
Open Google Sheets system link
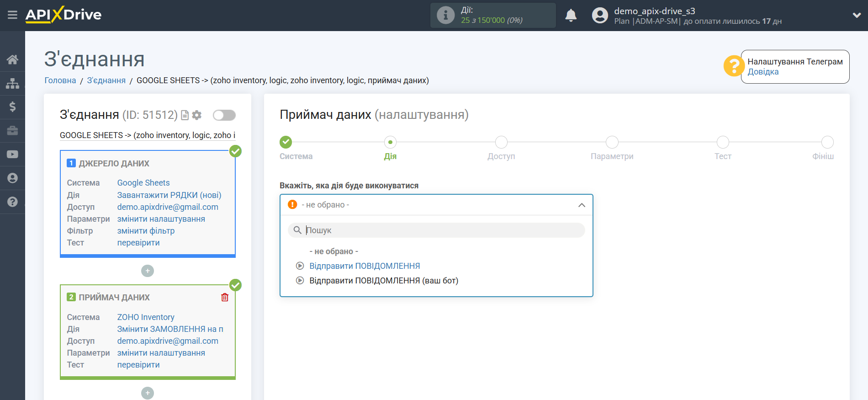[143, 183]
